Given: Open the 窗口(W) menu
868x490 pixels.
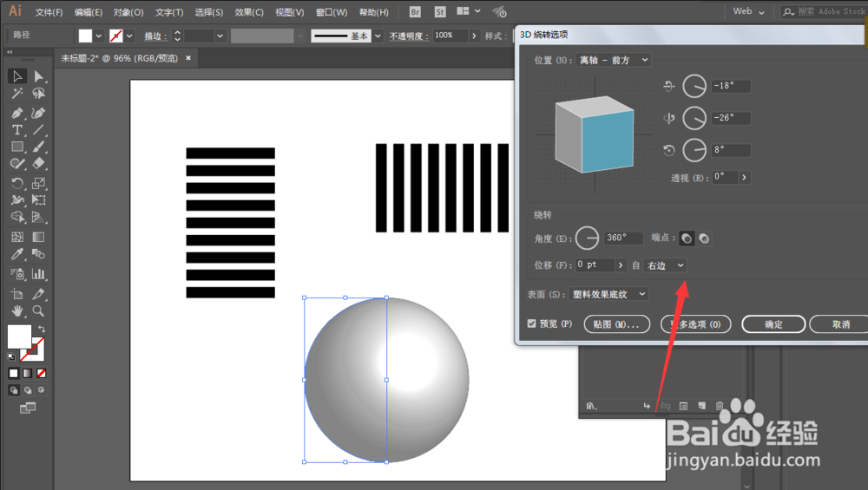Looking at the screenshot, I should 331,12.
